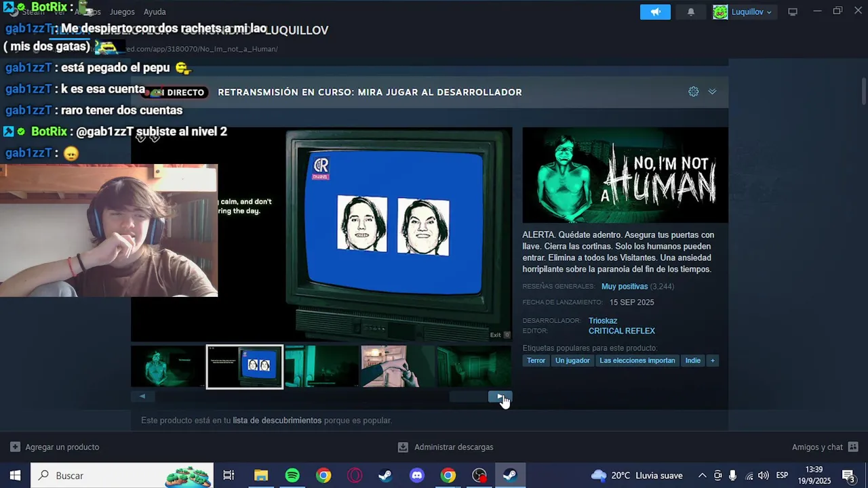868x488 pixels.
Task: Select the dark green doorway thumbnail
Action: pos(321,367)
